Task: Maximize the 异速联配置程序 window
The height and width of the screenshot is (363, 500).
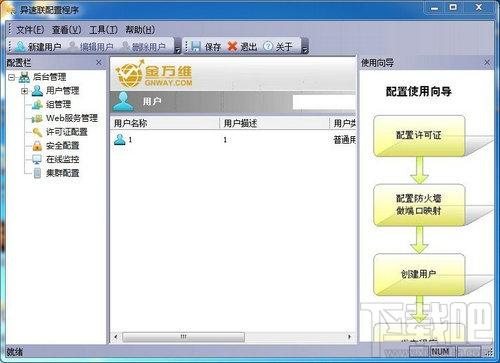Action: click(453, 7)
